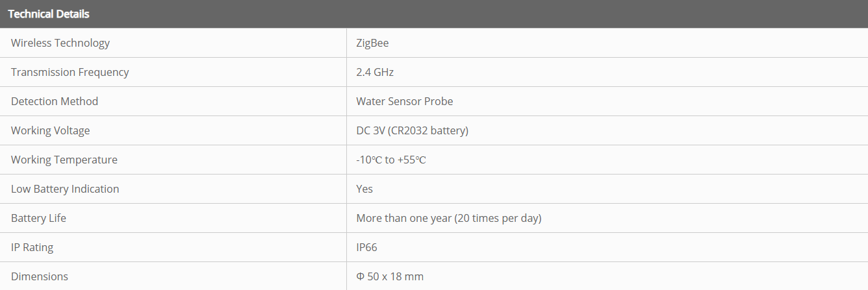The width and height of the screenshot is (868, 290).
Task: Click the Yes value for low battery
Action: (364, 189)
